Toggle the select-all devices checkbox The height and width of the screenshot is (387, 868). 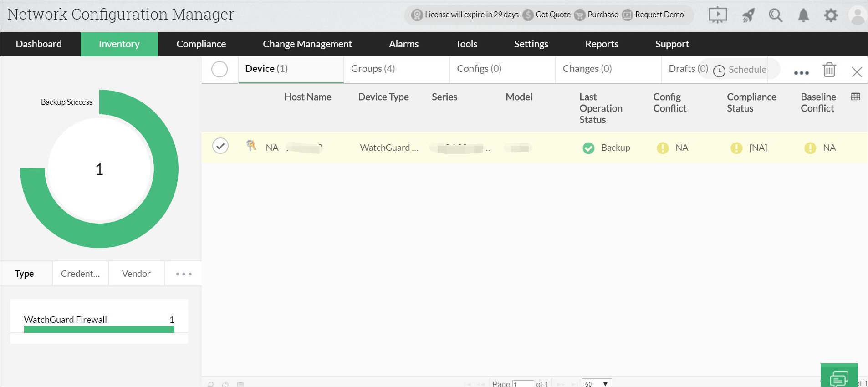(220, 69)
